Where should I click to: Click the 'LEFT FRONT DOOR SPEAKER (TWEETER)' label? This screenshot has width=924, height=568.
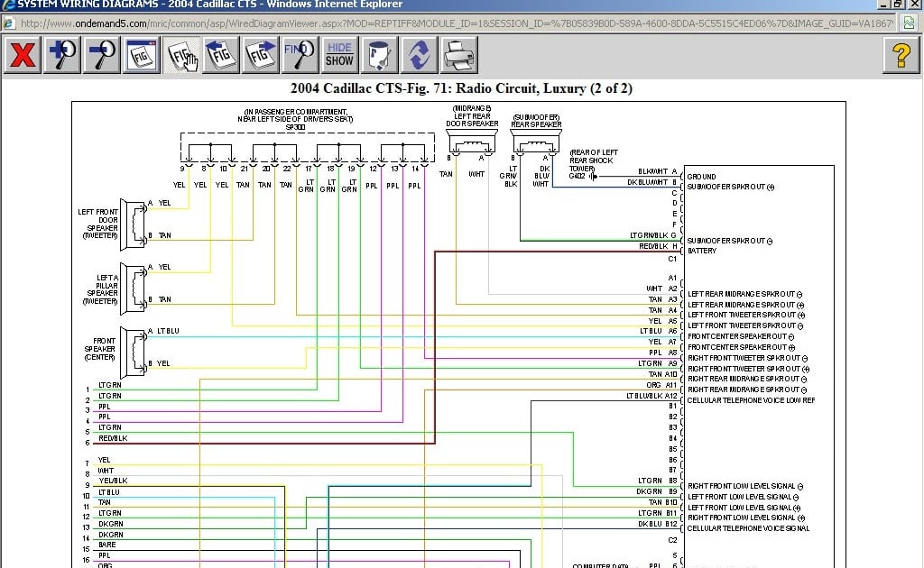click(x=97, y=224)
